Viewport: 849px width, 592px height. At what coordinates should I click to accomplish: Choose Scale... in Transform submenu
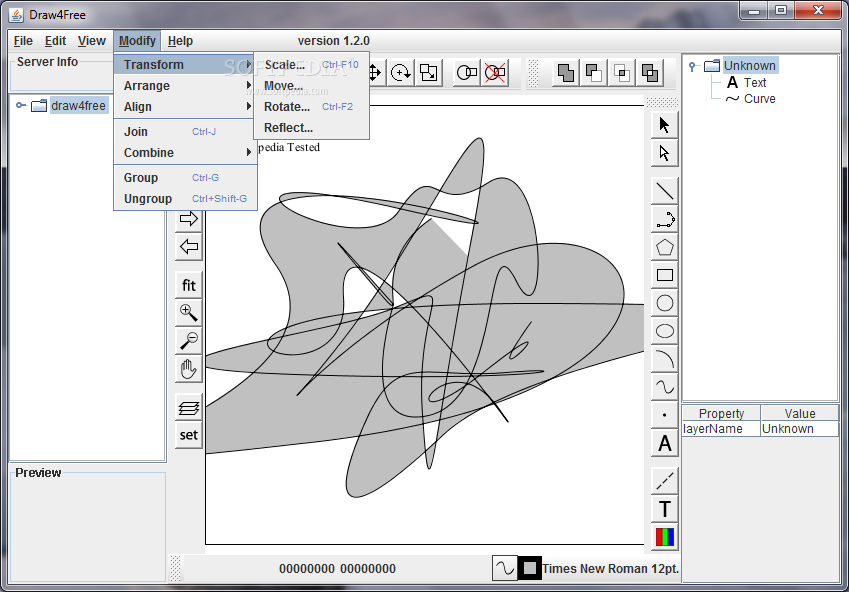click(x=311, y=64)
